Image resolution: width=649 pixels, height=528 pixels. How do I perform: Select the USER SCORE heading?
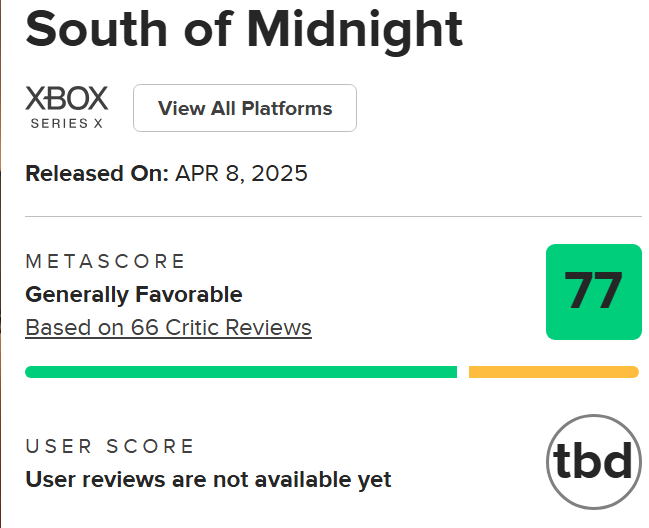point(110,446)
